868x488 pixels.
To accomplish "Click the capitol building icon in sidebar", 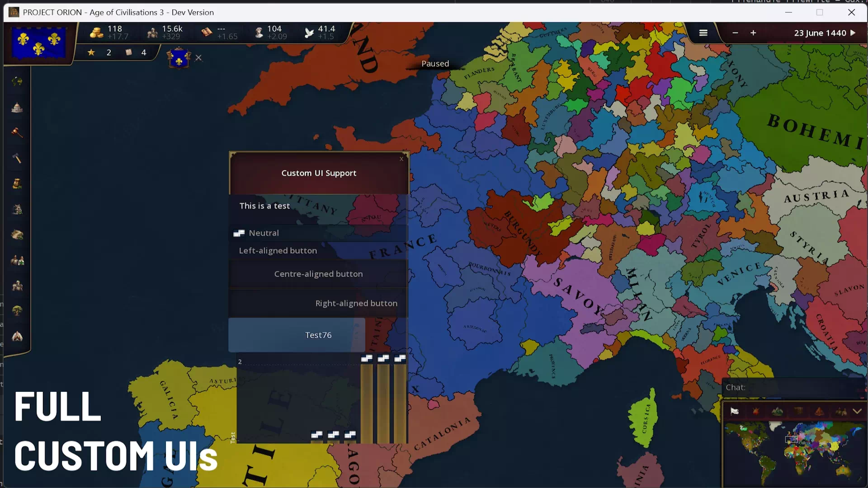I will [x=17, y=108].
